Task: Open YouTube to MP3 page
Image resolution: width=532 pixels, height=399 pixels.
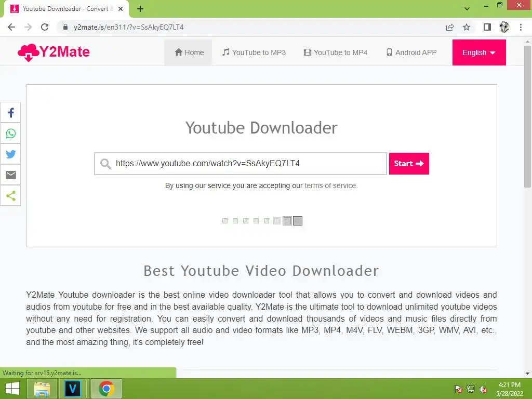Action: (254, 52)
